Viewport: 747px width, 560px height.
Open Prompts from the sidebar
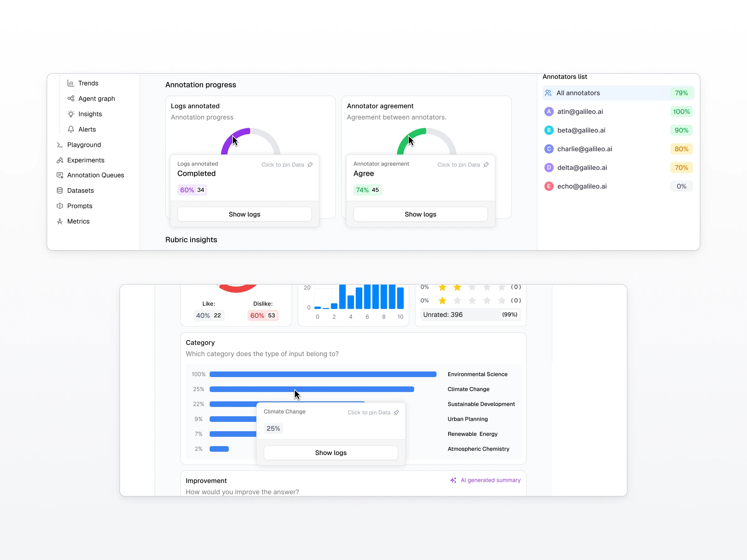79,206
